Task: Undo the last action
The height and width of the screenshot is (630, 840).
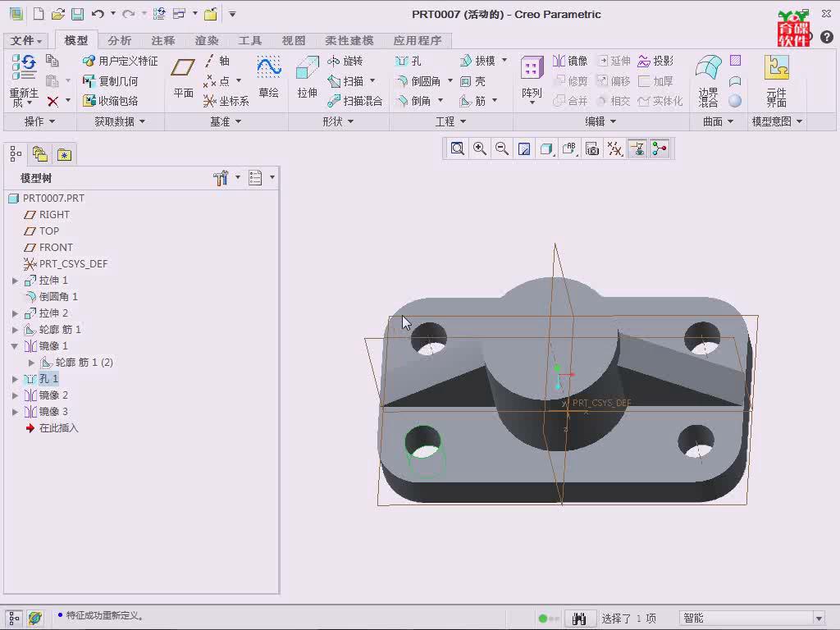Action: (98, 14)
